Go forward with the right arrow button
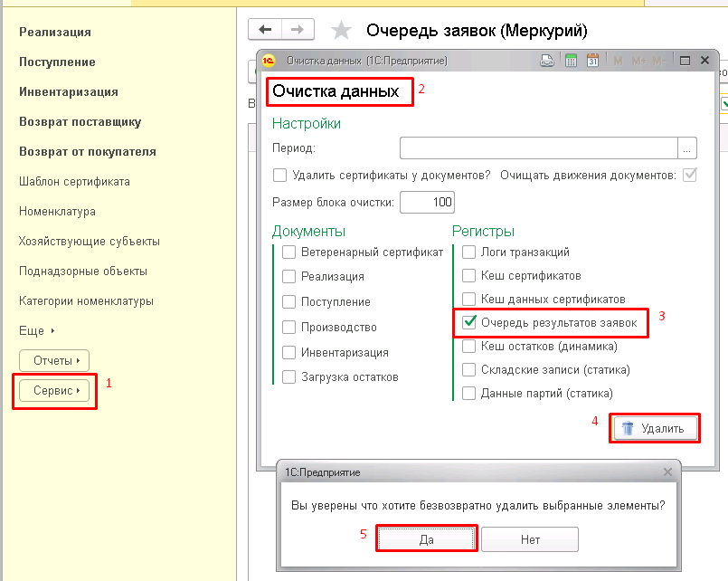The image size is (728, 581). coord(298,30)
